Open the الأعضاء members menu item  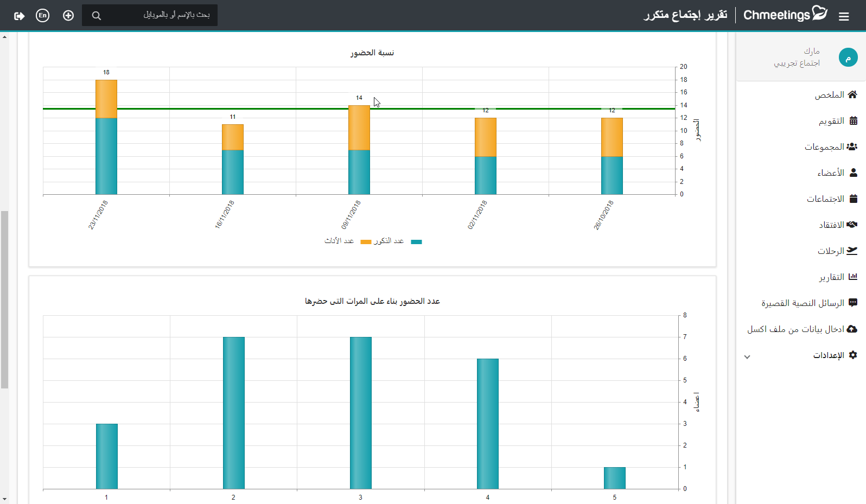[837, 173]
